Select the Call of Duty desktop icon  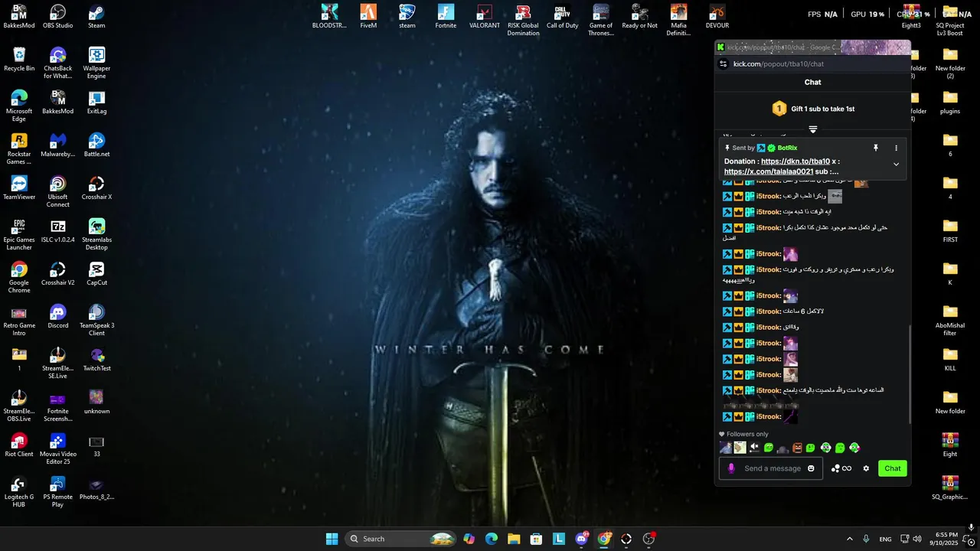(562, 16)
